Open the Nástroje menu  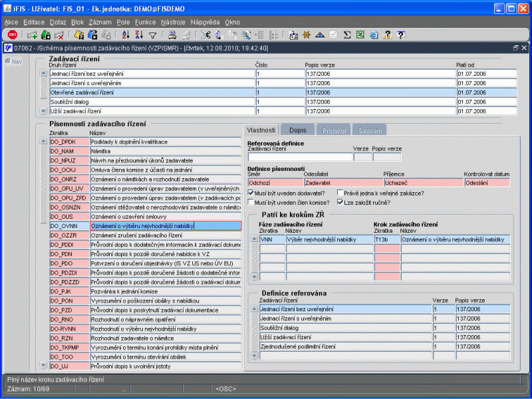pos(172,22)
